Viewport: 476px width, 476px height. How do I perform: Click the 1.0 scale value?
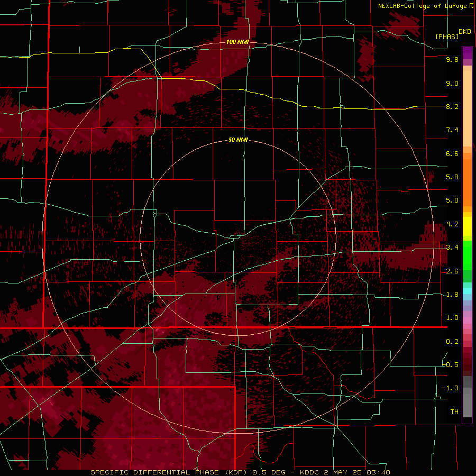click(x=452, y=318)
